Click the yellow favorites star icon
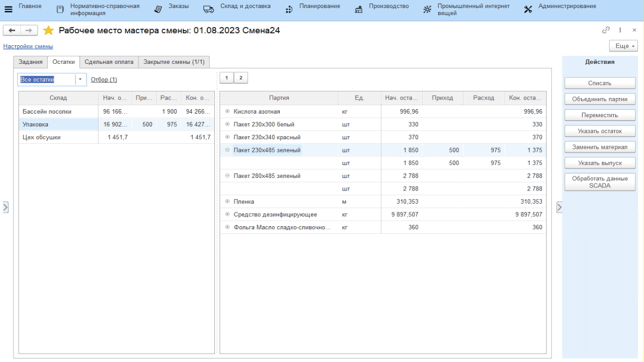This screenshot has height=362, width=644. (48, 31)
